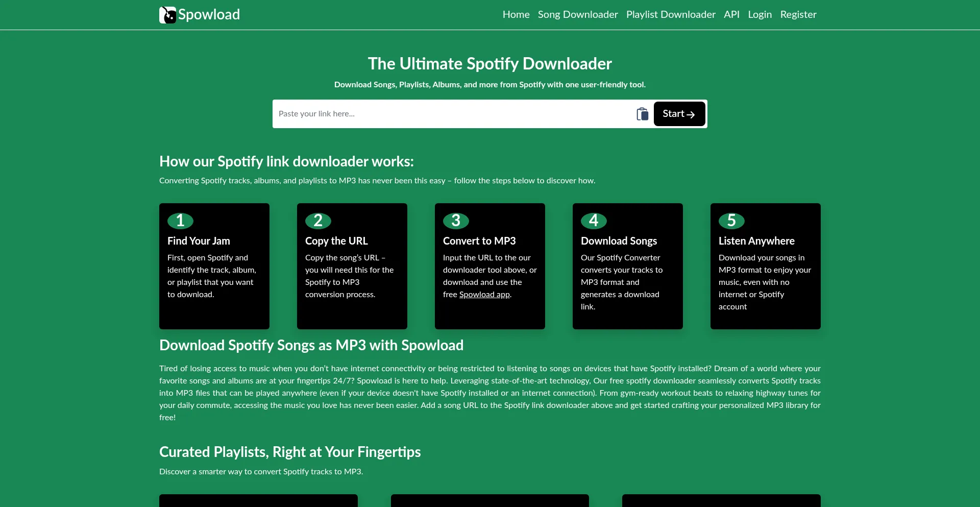The width and height of the screenshot is (980, 507).
Task: Click How our Spotify link downloader works heading
Action: (286, 161)
